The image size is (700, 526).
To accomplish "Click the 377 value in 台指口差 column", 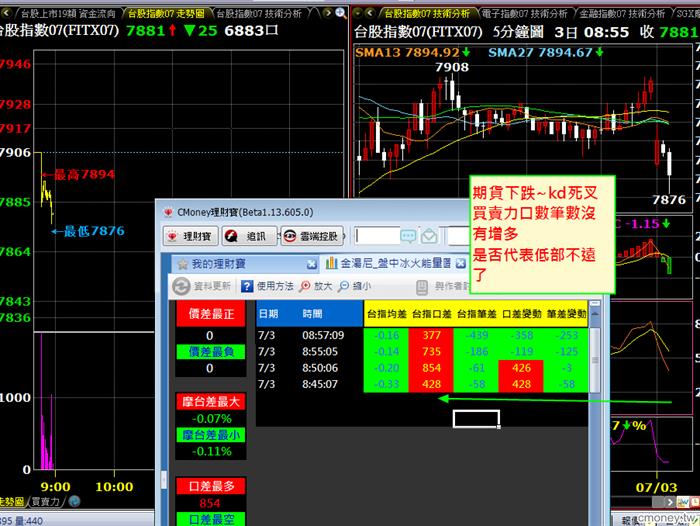I will coord(431,335).
